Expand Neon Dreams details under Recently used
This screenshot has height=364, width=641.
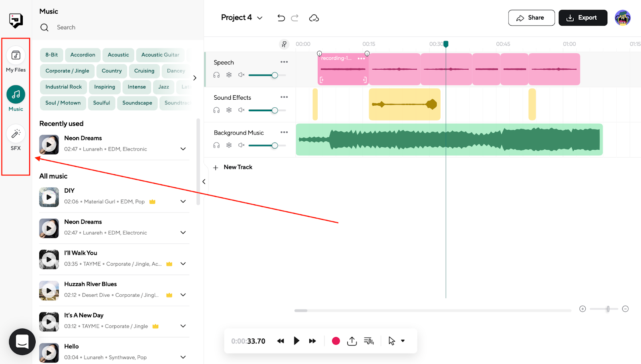coord(183,149)
